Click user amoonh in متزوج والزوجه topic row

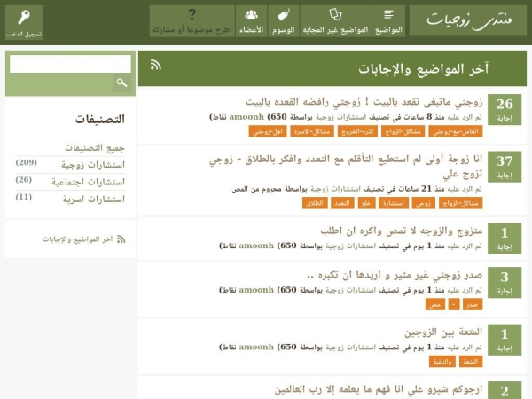pyautogui.click(x=256, y=246)
